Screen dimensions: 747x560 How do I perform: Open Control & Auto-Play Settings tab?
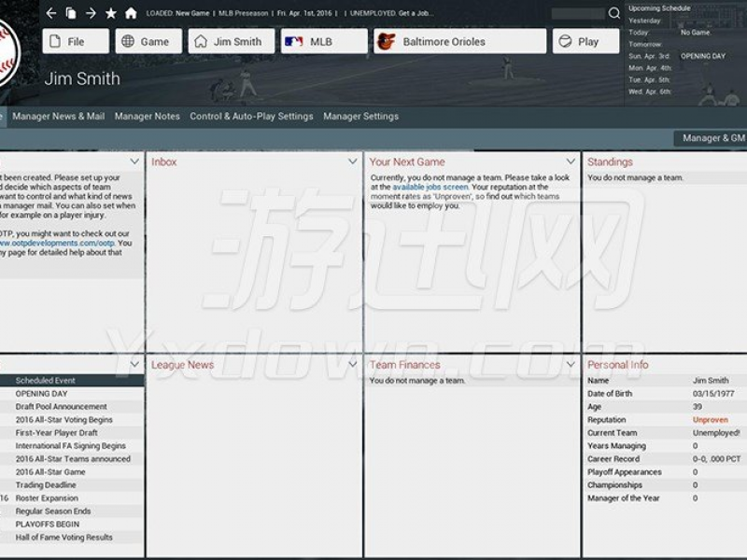click(x=251, y=117)
